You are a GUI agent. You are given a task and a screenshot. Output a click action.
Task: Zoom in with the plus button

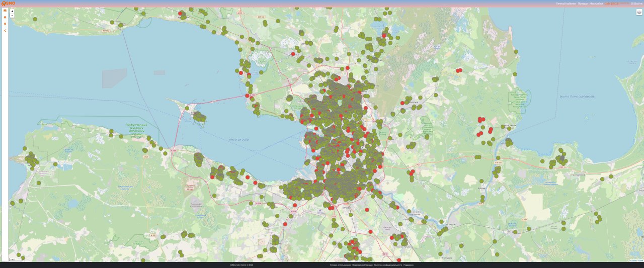point(12,11)
